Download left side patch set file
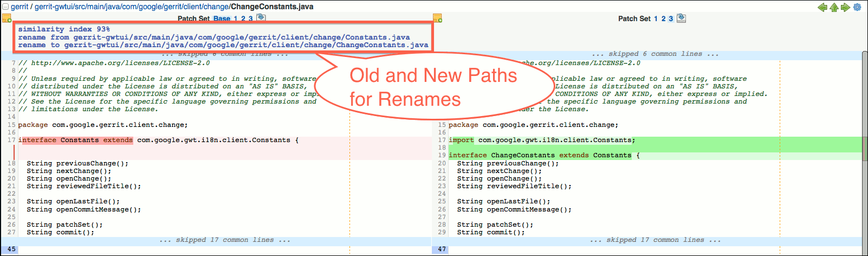This screenshot has height=256, width=868. [261, 18]
